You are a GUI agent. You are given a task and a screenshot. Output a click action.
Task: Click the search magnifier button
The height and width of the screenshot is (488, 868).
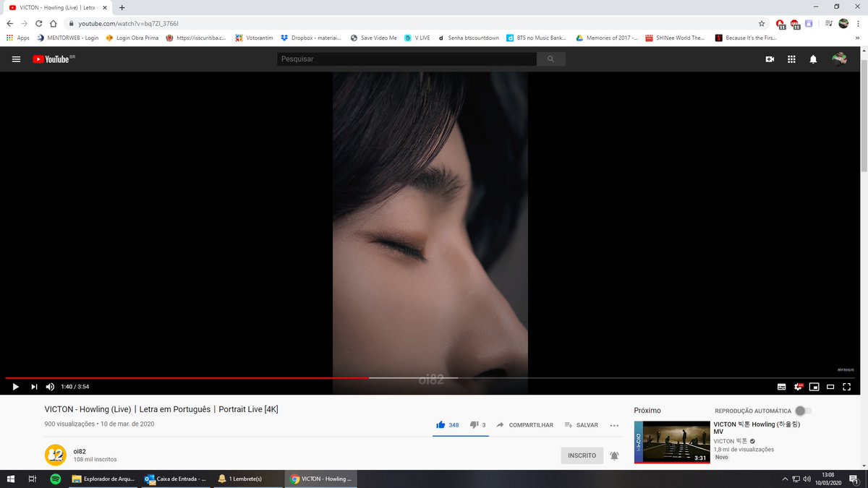pyautogui.click(x=551, y=59)
